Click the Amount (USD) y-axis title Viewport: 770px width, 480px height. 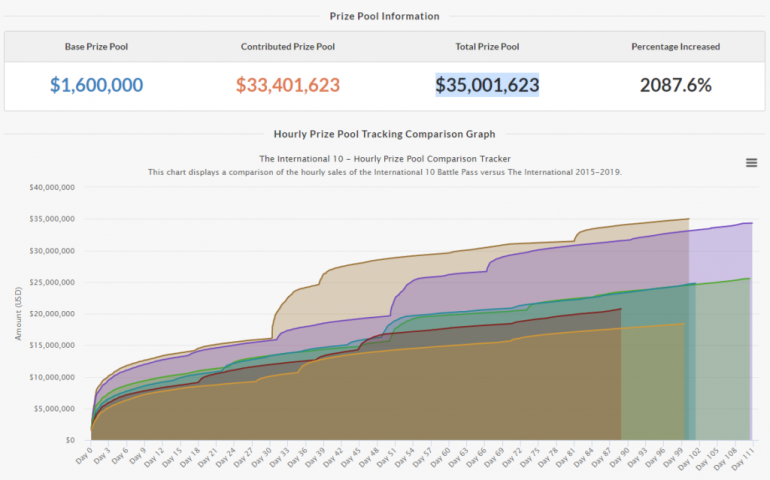[x=18, y=314]
